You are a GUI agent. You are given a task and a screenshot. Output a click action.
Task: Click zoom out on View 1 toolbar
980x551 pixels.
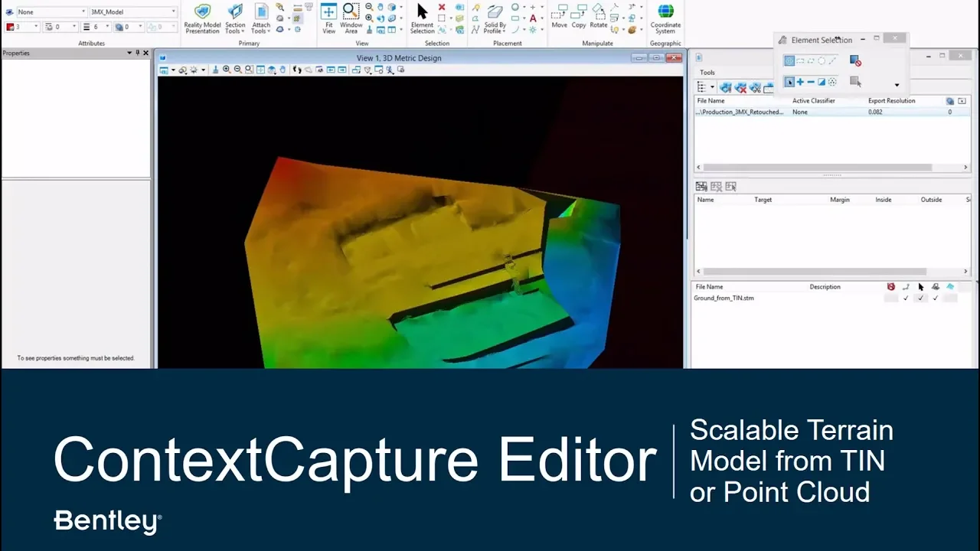[238, 70]
